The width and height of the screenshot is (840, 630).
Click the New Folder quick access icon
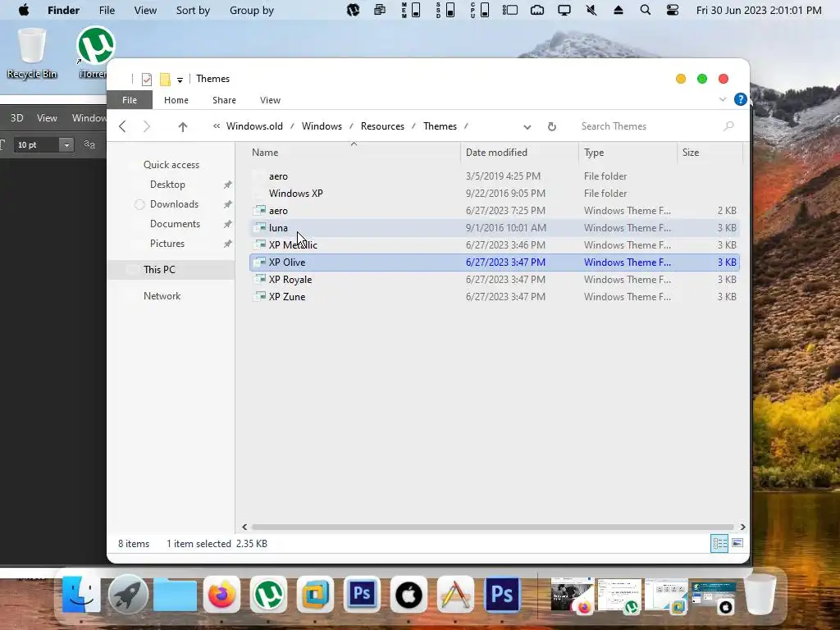(165, 80)
